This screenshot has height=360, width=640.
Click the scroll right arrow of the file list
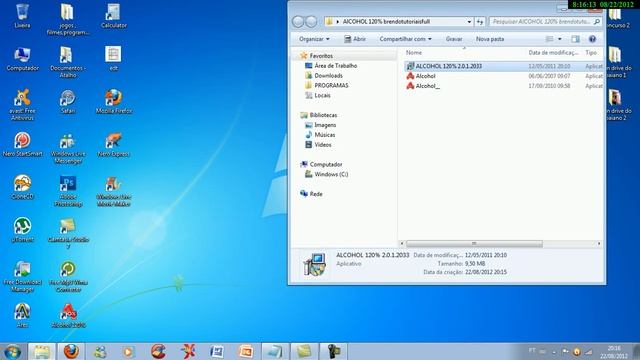pyautogui.click(x=599, y=244)
